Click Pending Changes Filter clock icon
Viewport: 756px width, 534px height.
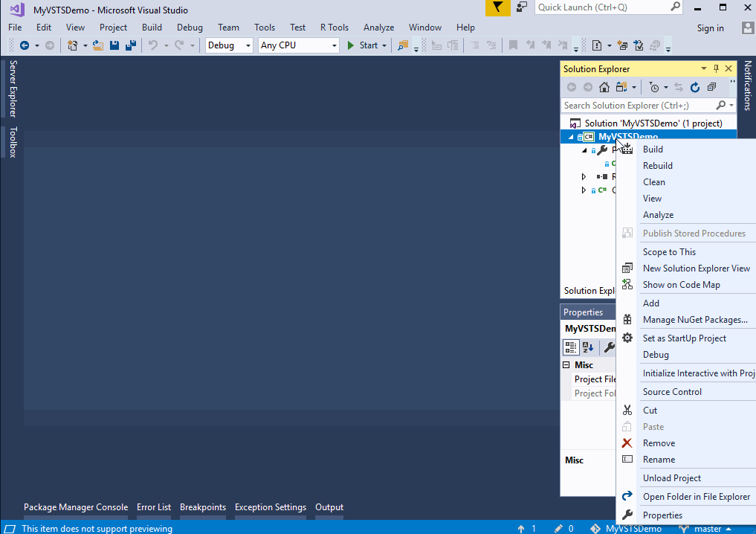click(653, 87)
